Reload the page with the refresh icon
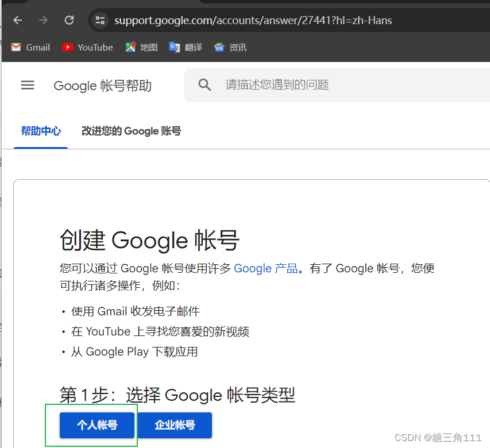This screenshot has height=448, width=490. (x=69, y=20)
